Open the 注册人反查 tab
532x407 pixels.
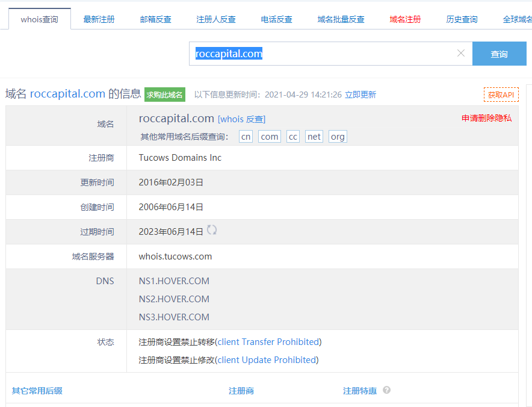coord(215,19)
